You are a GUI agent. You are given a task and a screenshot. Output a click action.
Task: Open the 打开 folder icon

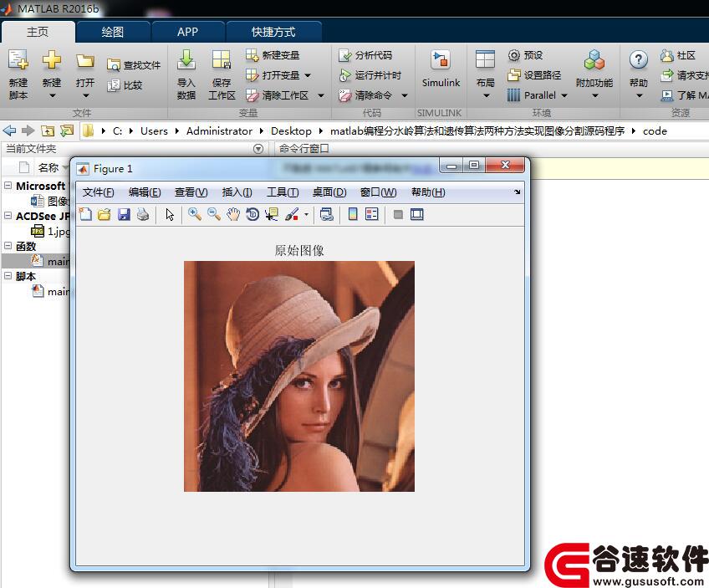pyautogui.click(x=85, y=60)
